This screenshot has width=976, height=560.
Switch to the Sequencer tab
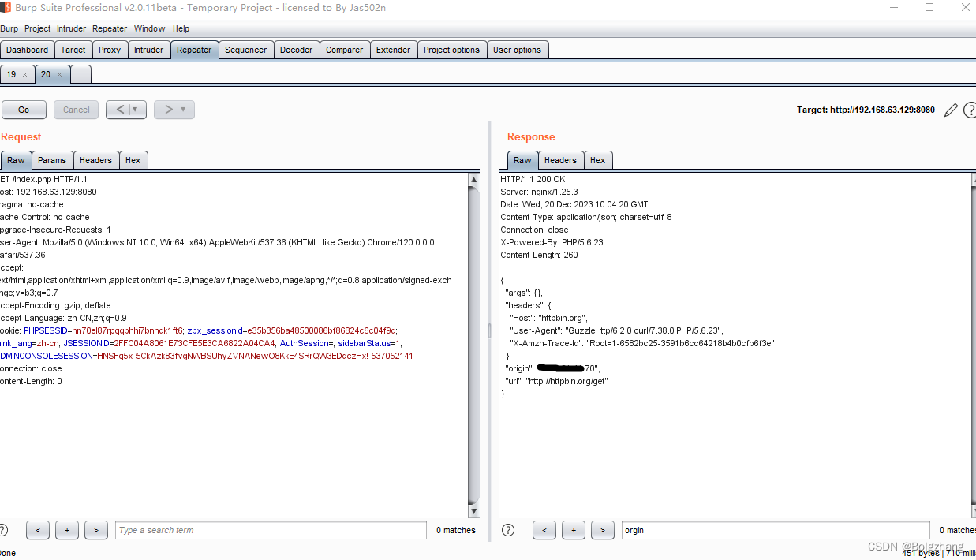(x=246, y=50)
